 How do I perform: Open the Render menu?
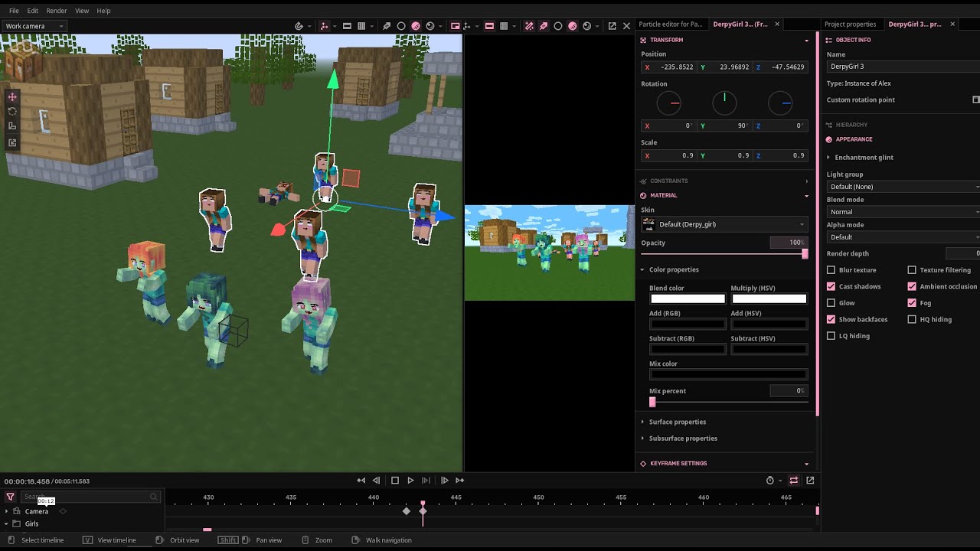click(x=57, y=11)
